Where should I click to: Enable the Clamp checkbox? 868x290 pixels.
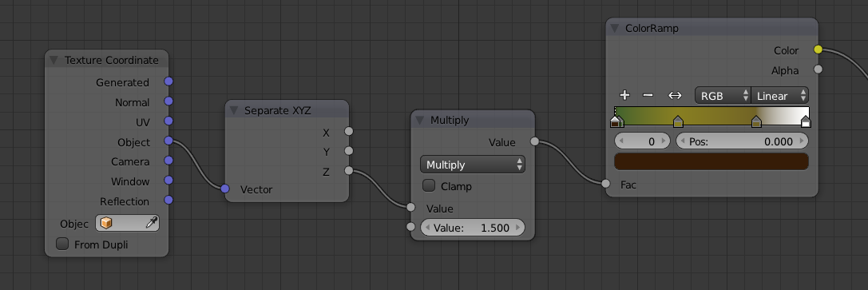(429, 185)
